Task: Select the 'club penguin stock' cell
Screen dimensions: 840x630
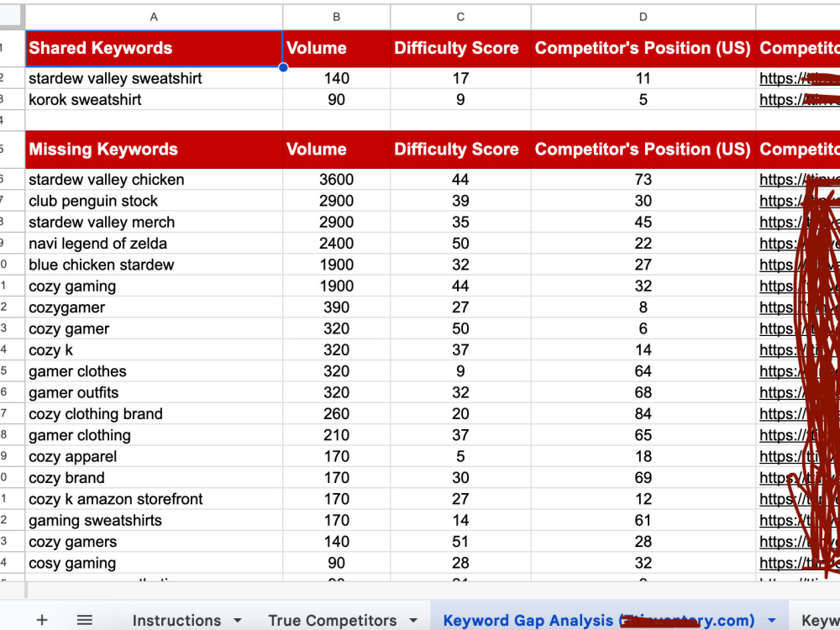Action: click(x=154, y=201)
